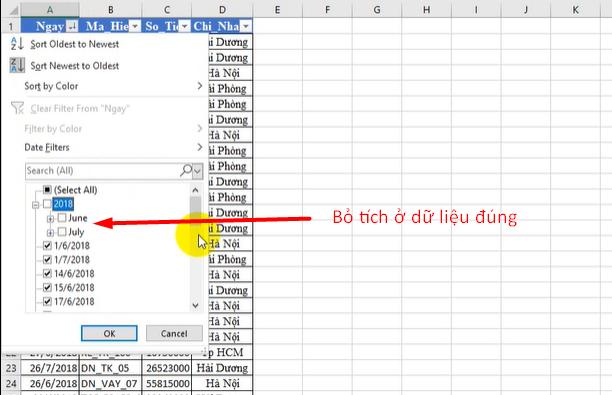Expand the June month node
This screenshot has width=612, height=395.
[50, 219]
